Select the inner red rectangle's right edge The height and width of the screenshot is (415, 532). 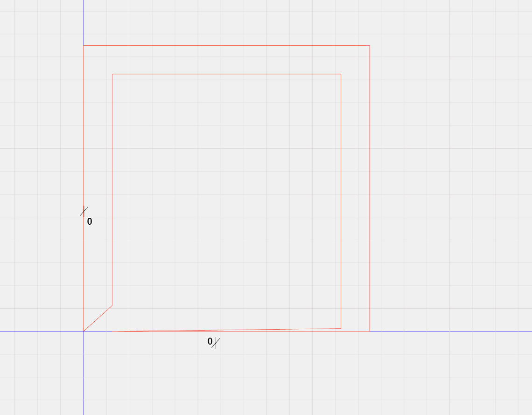[341, 201]
